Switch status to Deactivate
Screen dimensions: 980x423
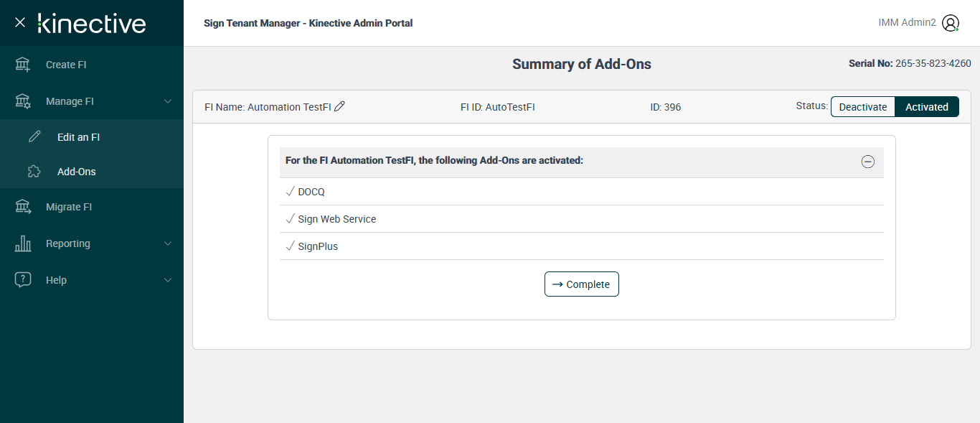[863, 107]
